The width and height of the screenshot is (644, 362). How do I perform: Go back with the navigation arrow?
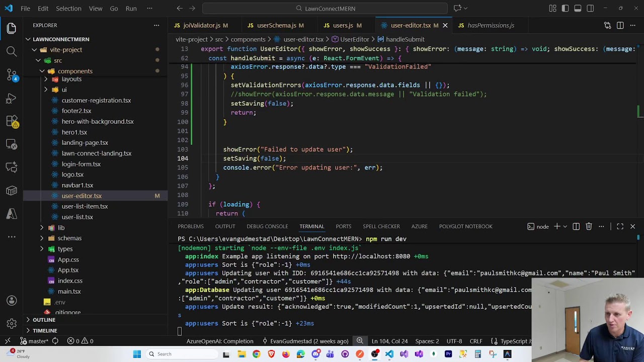[x=180, y=9]
